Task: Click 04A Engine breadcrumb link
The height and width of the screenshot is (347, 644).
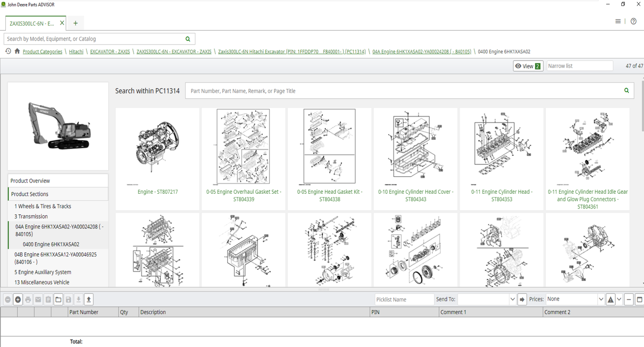Action: [x=422, y=52]
